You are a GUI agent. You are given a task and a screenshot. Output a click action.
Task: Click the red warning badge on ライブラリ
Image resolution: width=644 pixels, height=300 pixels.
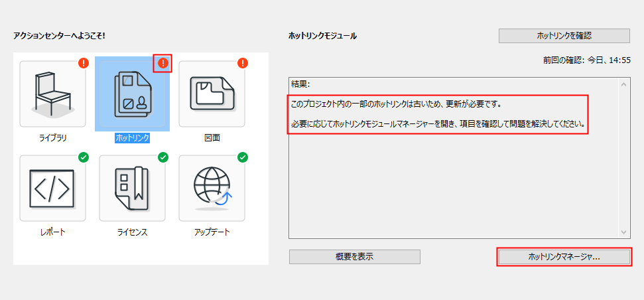[x=84, y=63]
